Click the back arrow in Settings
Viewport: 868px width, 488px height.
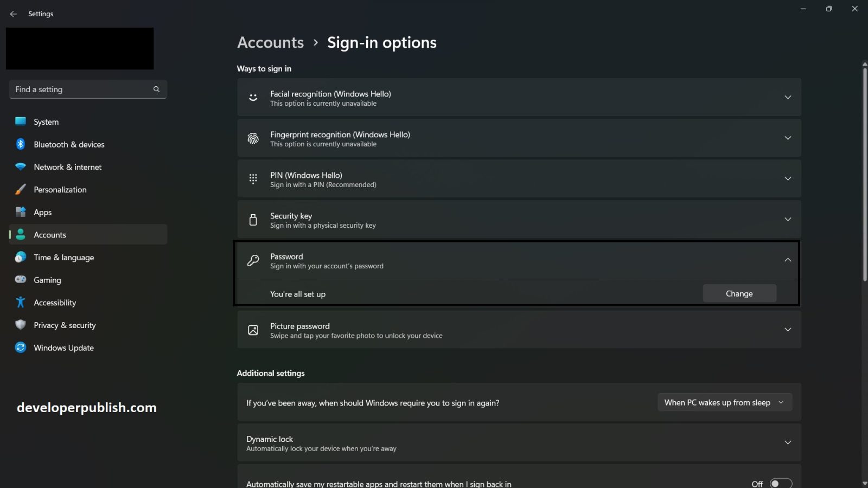[x=14, y=14]
